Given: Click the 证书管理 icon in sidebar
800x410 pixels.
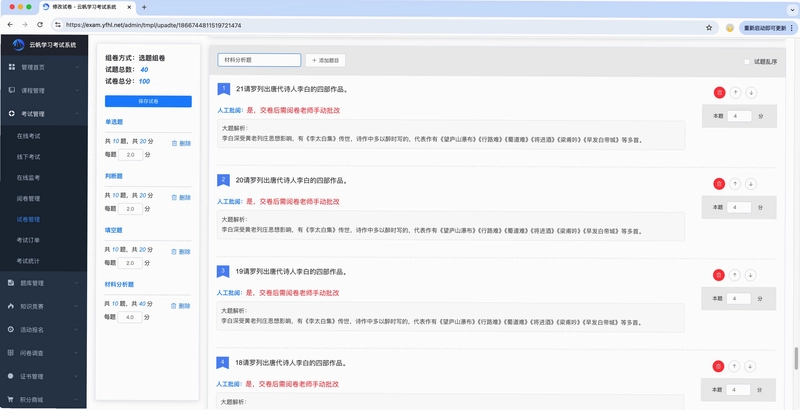Looking at the screenshot, I should tap(11, 376).
